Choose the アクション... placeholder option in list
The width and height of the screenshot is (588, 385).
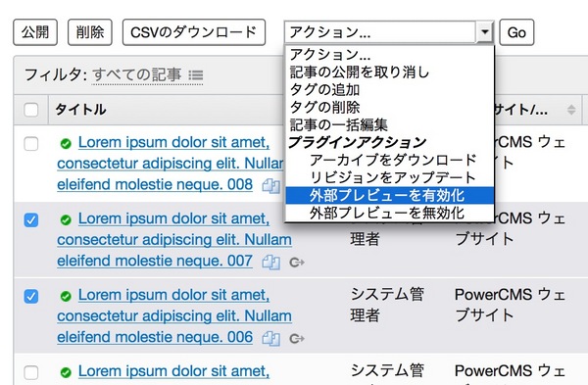click(390, 55)
